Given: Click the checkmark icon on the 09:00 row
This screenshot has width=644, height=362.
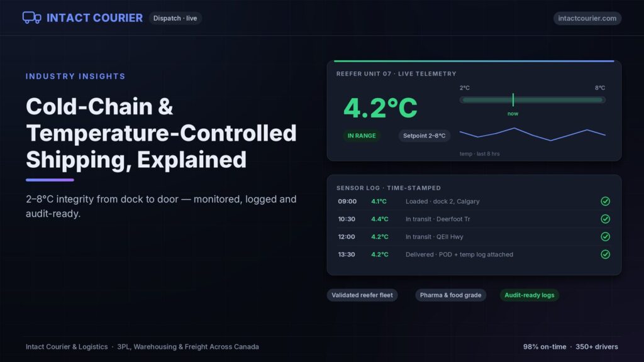Looking at the screenshot, I should click(605, 201).
